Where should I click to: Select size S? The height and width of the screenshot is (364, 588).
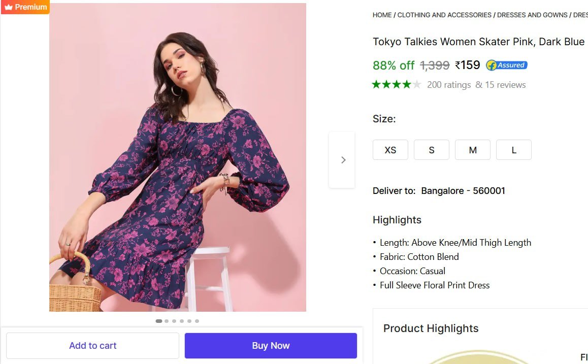click(x=431, y=150)
